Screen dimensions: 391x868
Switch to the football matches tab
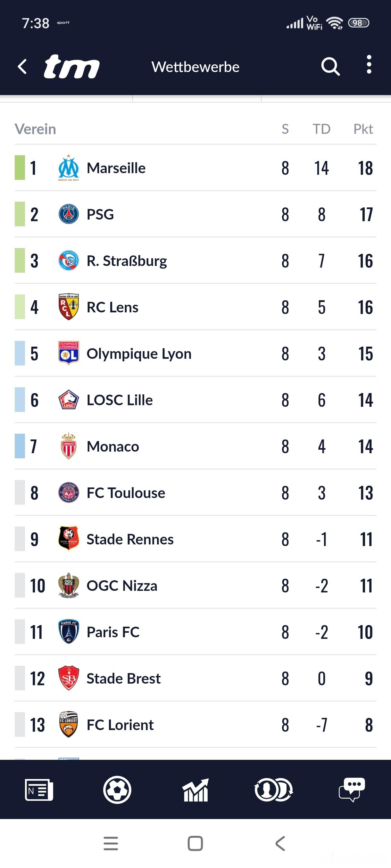click(x=117, y=790)
